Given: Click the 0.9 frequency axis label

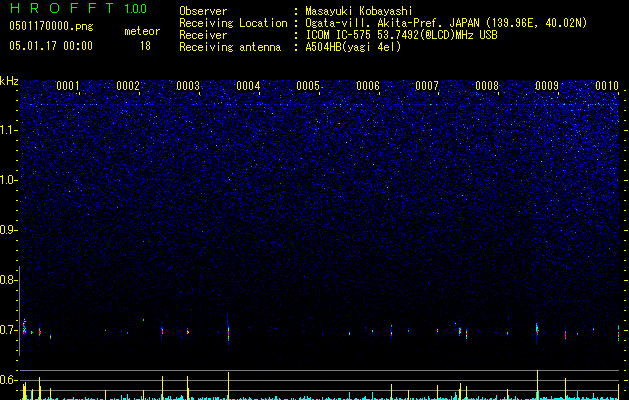Looking at the screenshot, I should click(8, 230).
